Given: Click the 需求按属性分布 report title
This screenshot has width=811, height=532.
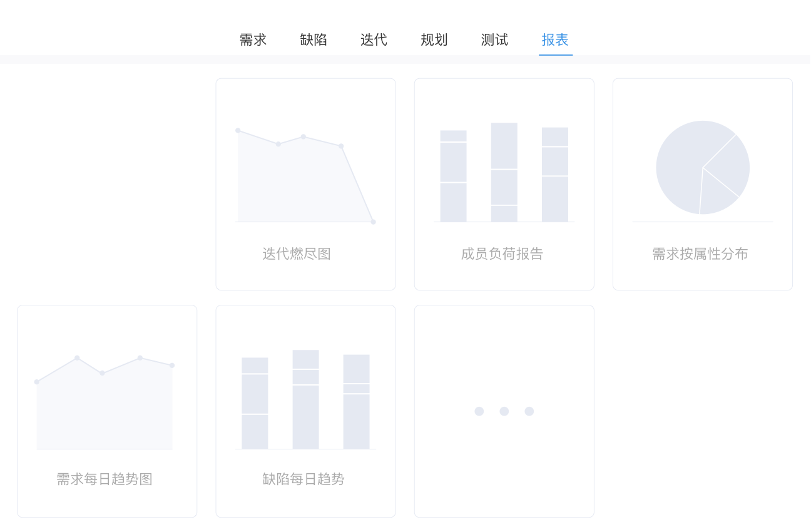Looking at the screenshot, I should [x=700, y=254].
